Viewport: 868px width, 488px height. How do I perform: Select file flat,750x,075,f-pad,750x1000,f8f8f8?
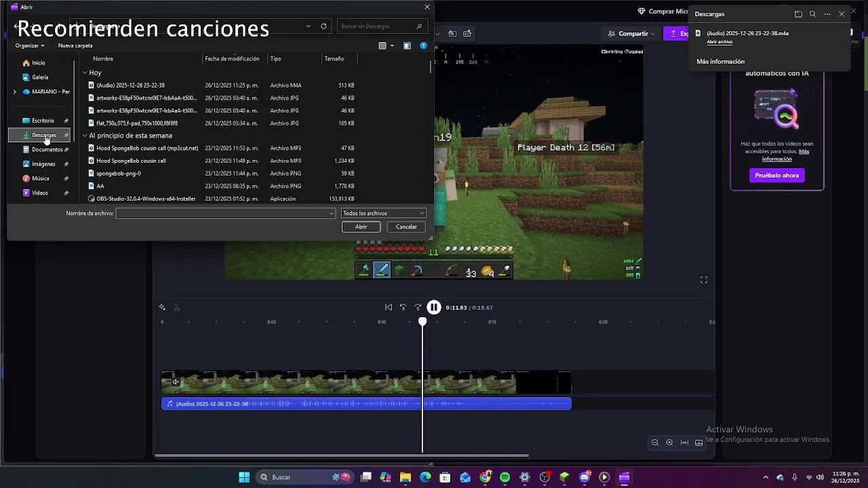[x=137, y=123]
